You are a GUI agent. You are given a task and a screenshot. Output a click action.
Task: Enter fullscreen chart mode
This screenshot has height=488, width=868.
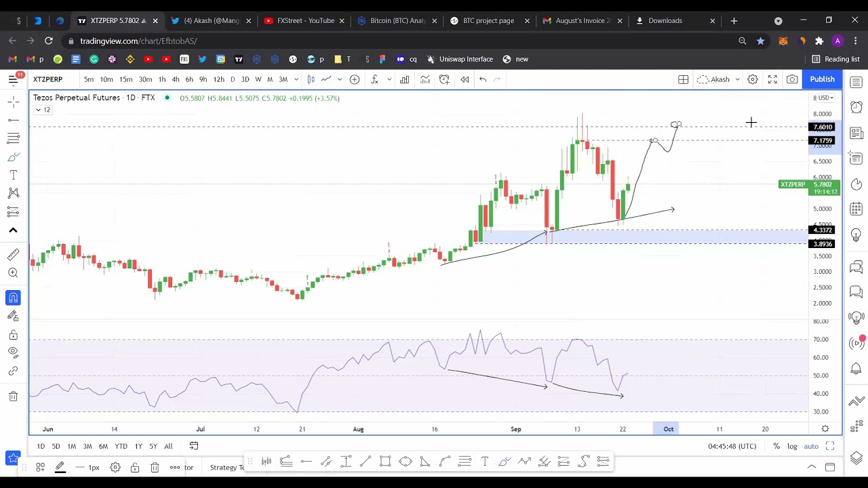[x=772, y=79]
